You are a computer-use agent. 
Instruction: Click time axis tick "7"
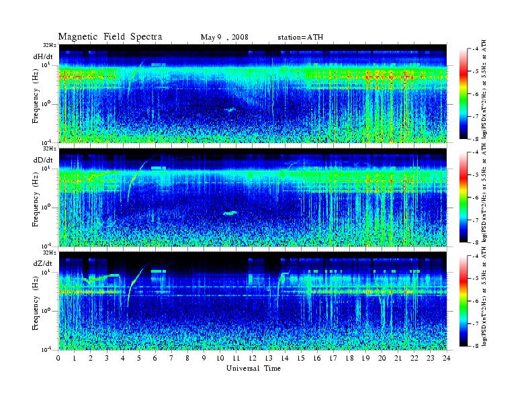171,358
